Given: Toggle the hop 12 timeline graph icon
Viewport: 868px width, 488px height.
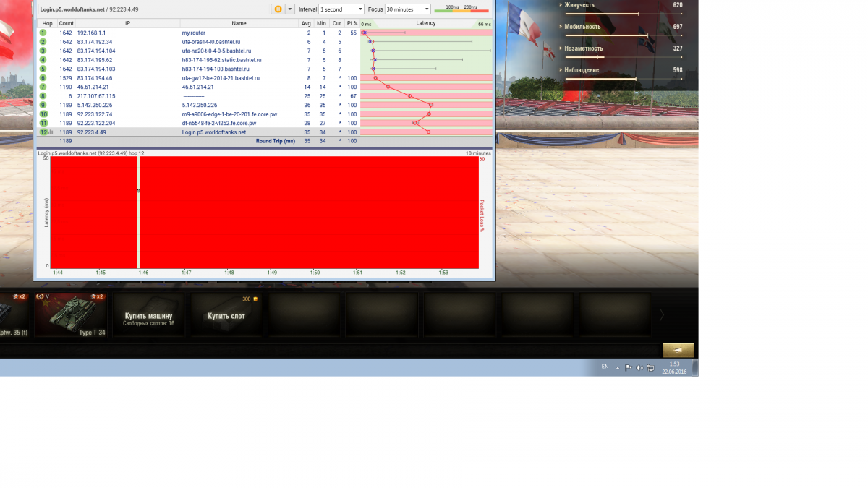Looking at the screenshot, I should tap(51, 132).
